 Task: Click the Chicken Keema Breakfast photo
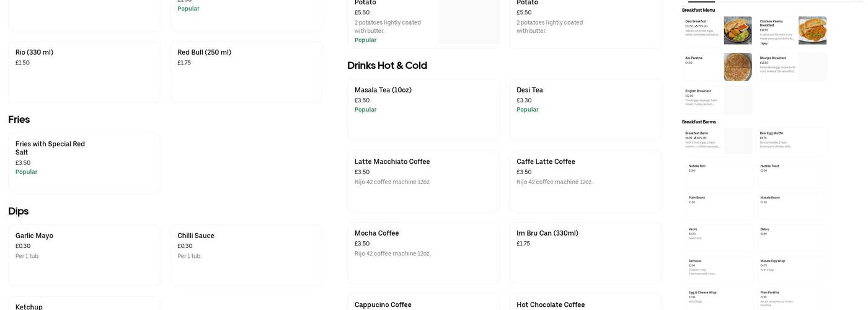812,30
